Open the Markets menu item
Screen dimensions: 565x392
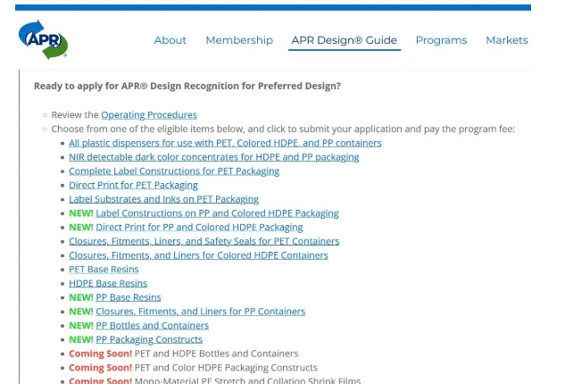point(507,40)
